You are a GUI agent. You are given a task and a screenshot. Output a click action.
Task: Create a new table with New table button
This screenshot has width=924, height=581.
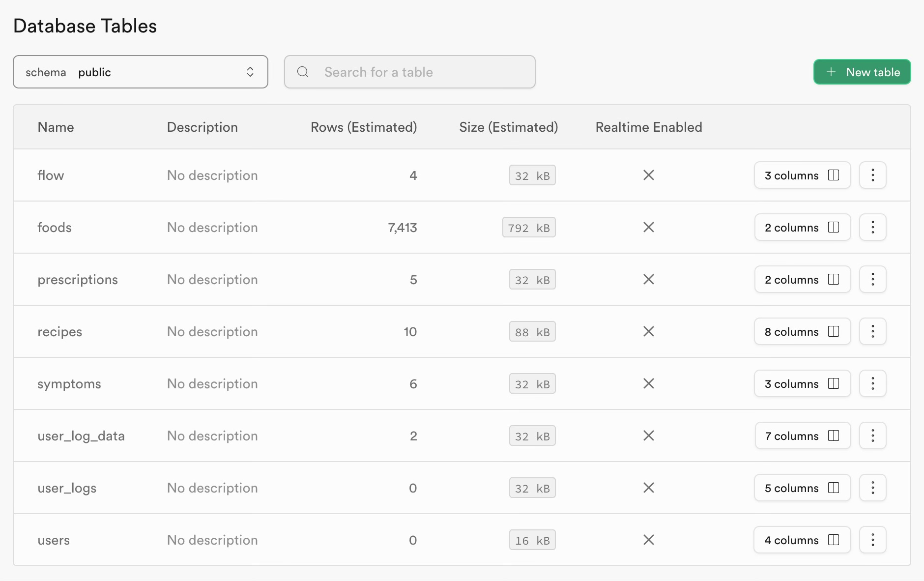(862, 72)
